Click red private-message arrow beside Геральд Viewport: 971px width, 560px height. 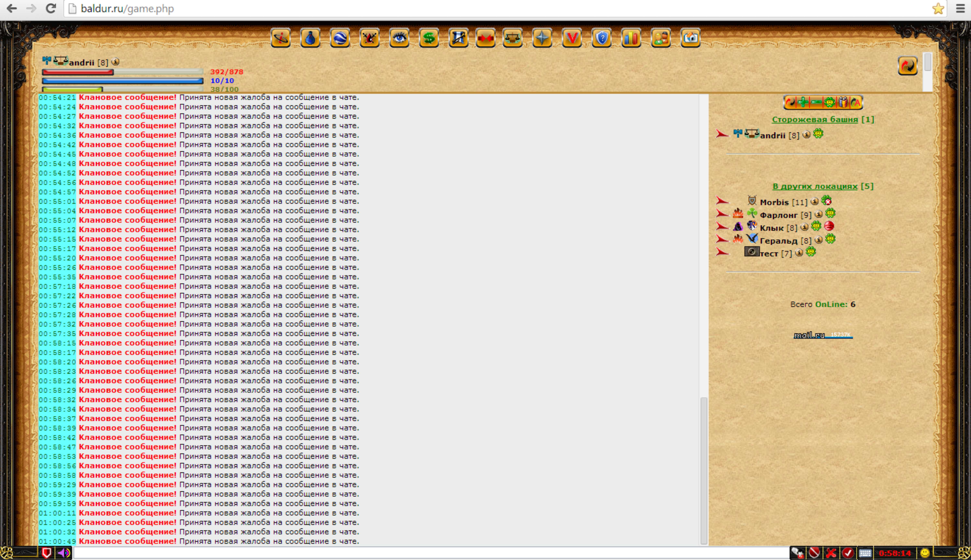pos(722,239)
